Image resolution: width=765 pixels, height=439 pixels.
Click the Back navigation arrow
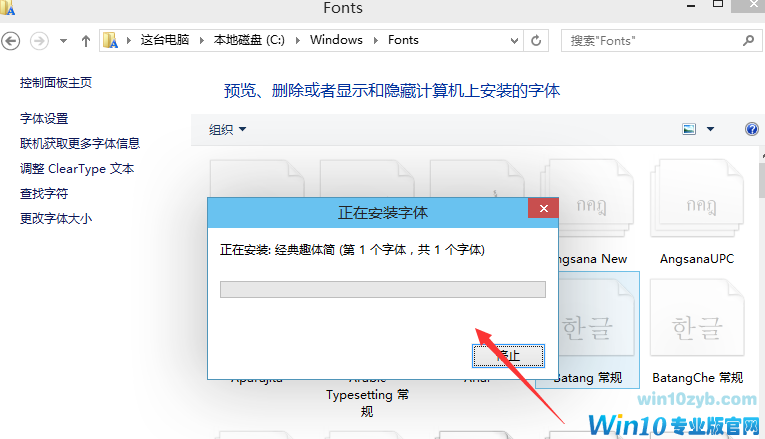[x=12, y=40]
